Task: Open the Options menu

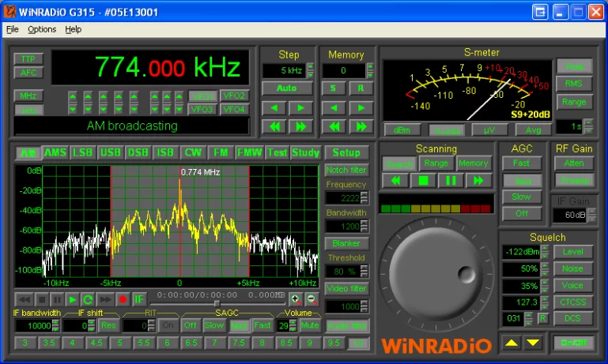Action: click(42, 29)
